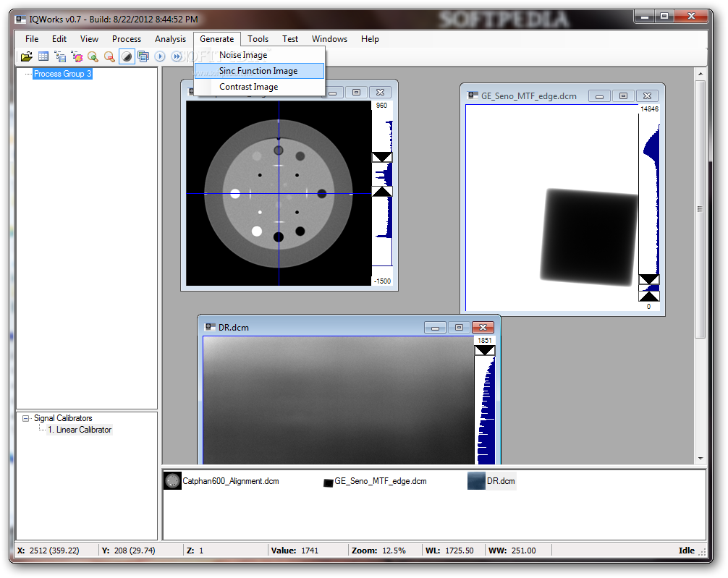
Task: Click the single play arrow icon
Action: pos(160,56)
